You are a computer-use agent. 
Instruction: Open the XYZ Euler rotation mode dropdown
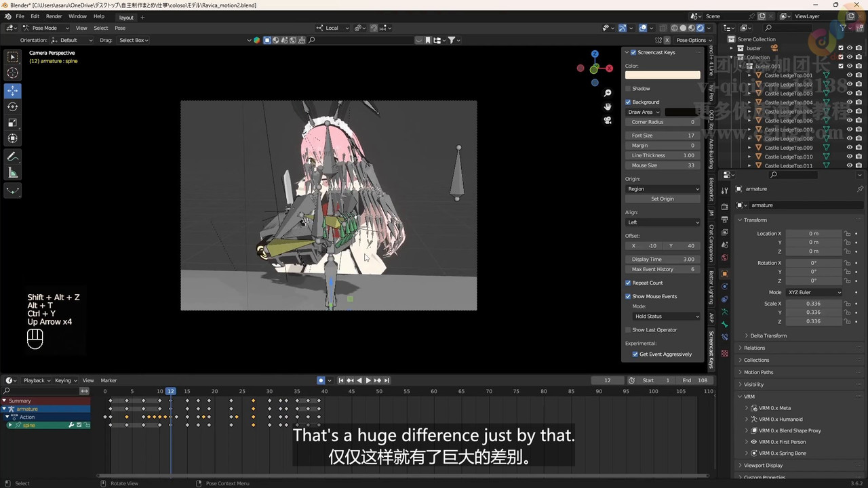(x=814, y=292)
